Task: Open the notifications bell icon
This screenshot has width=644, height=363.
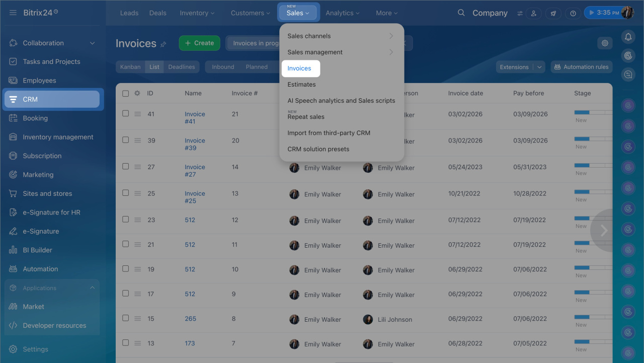Action: (x=627, y=37)
